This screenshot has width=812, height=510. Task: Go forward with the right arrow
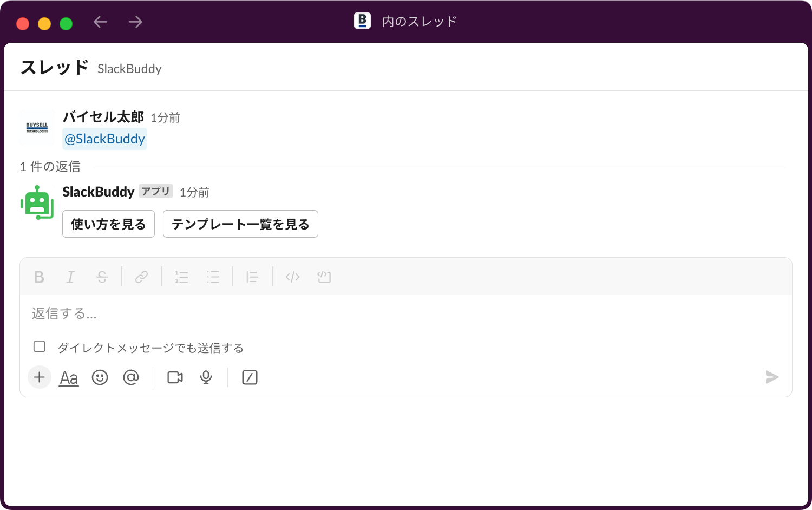(135, 22)
